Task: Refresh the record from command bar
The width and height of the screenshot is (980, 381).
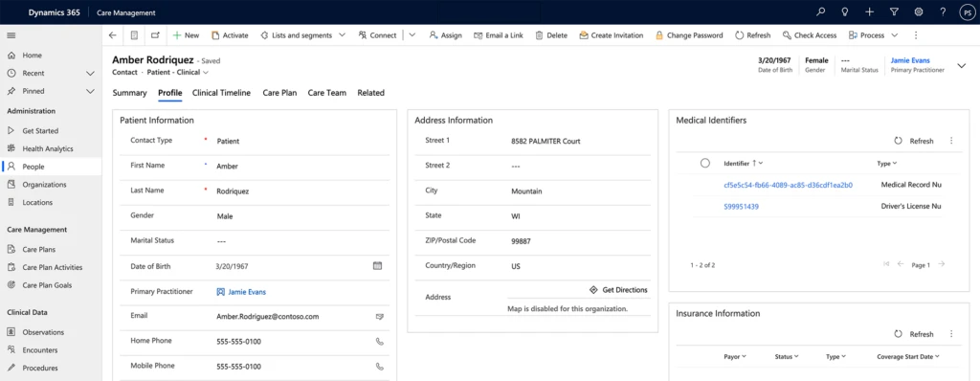Action: (x=752, y=35)
